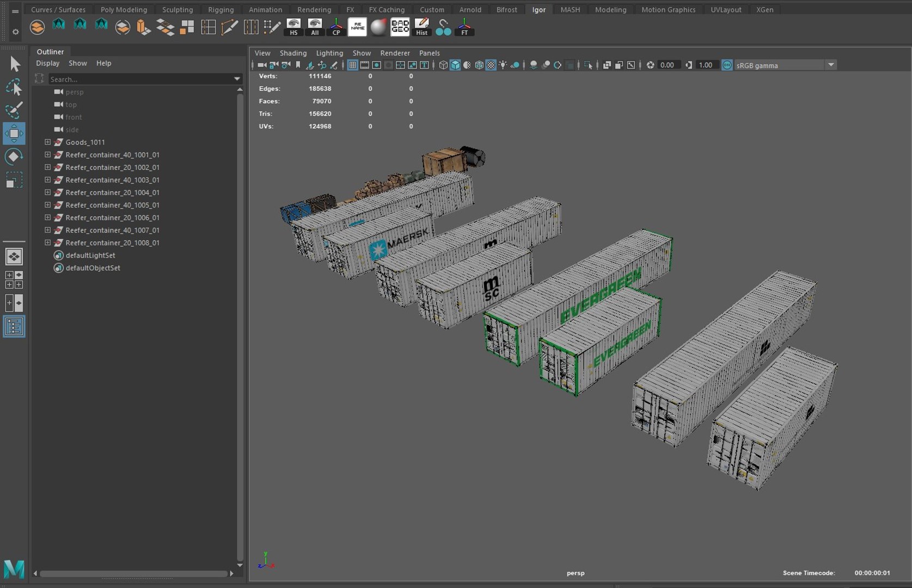Screen dimensions: 912x588
Task: Open the shelf settings gear
Action: [15, 32]
